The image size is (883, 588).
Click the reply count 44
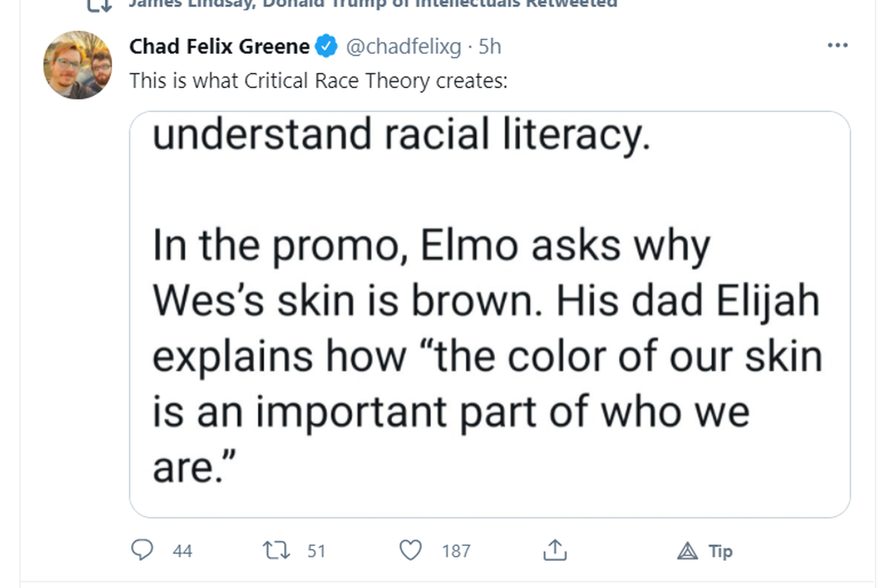pos(182,551)
